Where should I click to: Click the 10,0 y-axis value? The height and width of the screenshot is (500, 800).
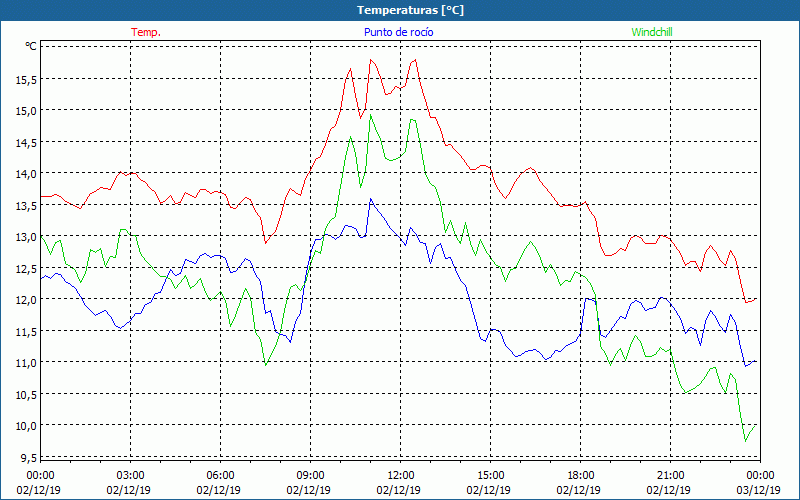(26, 426)
